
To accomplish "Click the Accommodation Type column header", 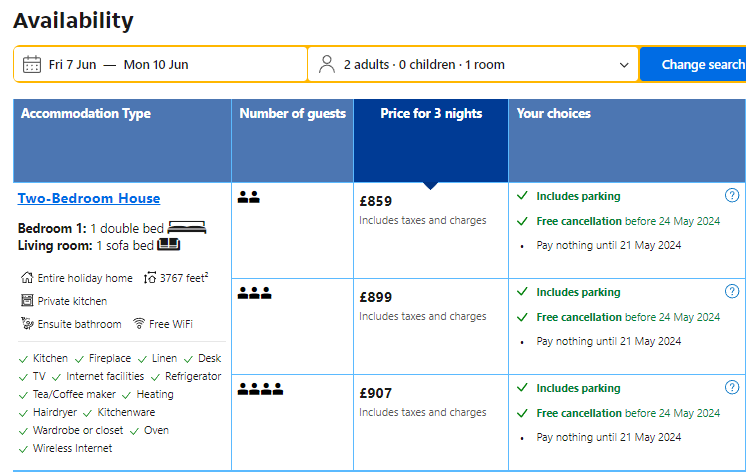I will (x=86, y=114).
